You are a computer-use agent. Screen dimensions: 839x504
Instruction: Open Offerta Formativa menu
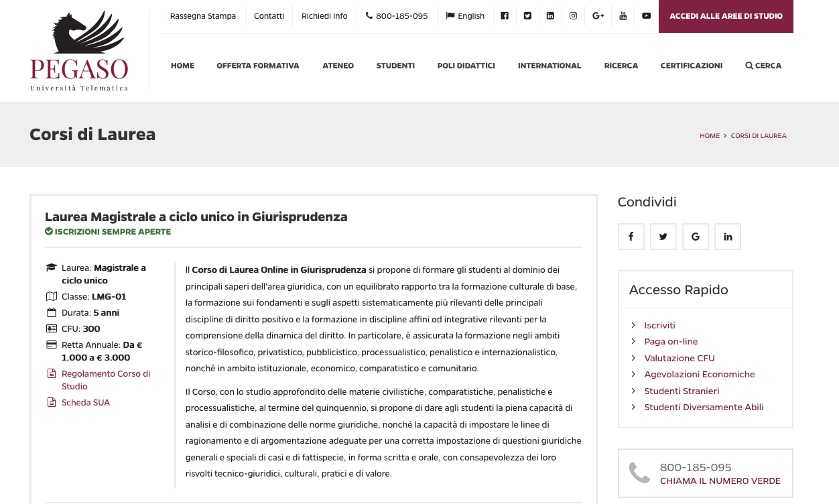[x=258, y=66]
